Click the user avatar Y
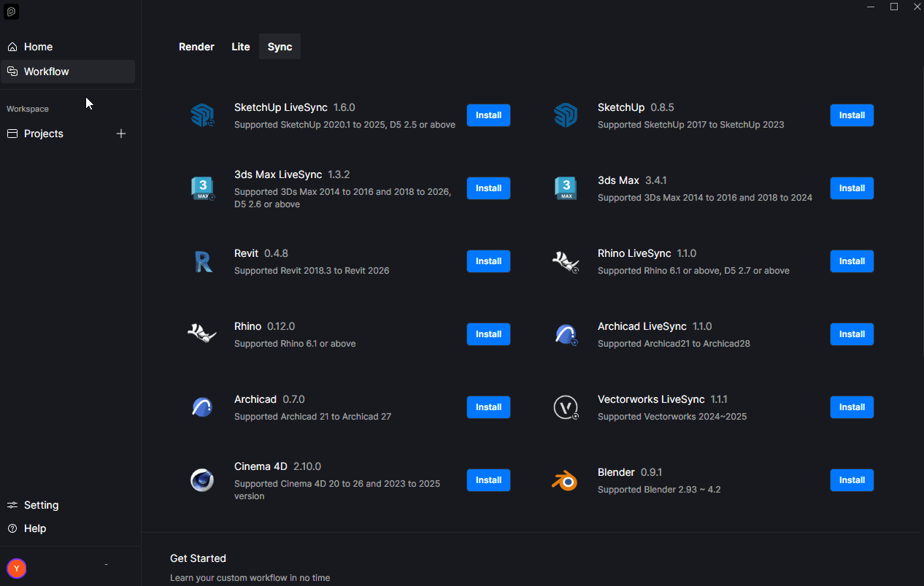The width and height of the screenshot is (924, 586). pos(16,568)
